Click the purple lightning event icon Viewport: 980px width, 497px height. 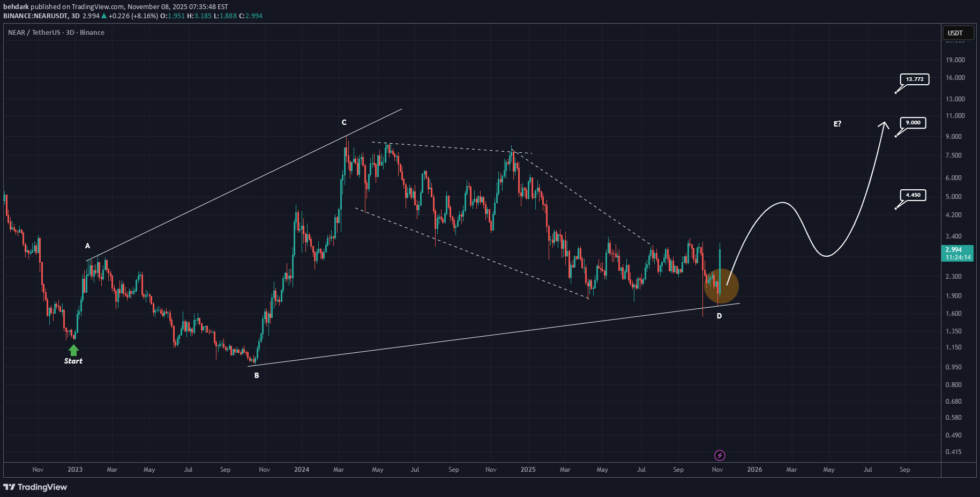[x=720, y=455]
